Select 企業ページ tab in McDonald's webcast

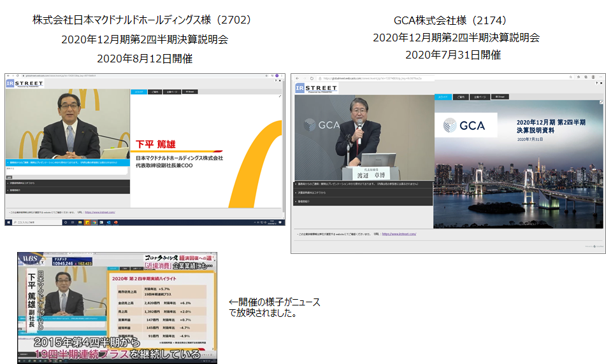[x=172, y=92]
